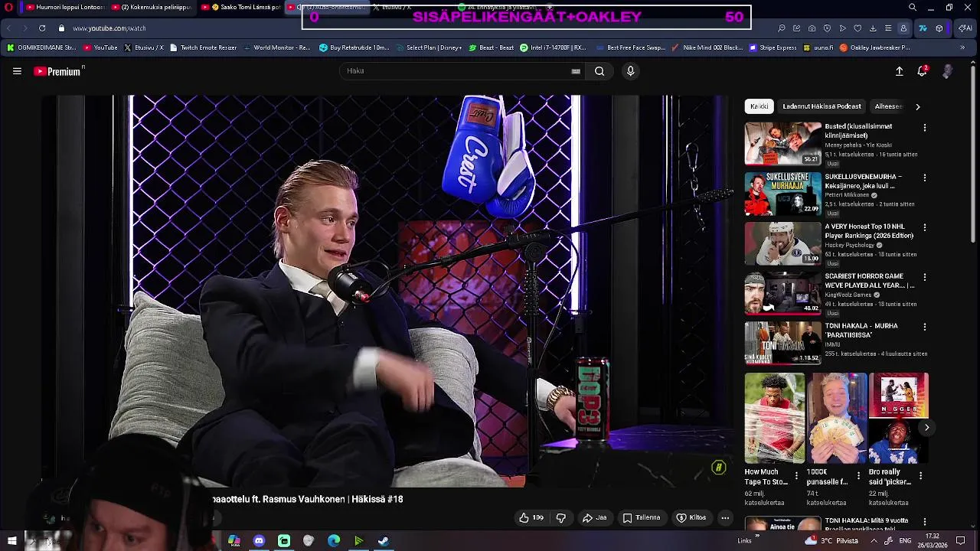The height and width of the screenshot is (551, 980).
Task: Select the Kaikki filter chip
Action: click(x=759, y=106)
